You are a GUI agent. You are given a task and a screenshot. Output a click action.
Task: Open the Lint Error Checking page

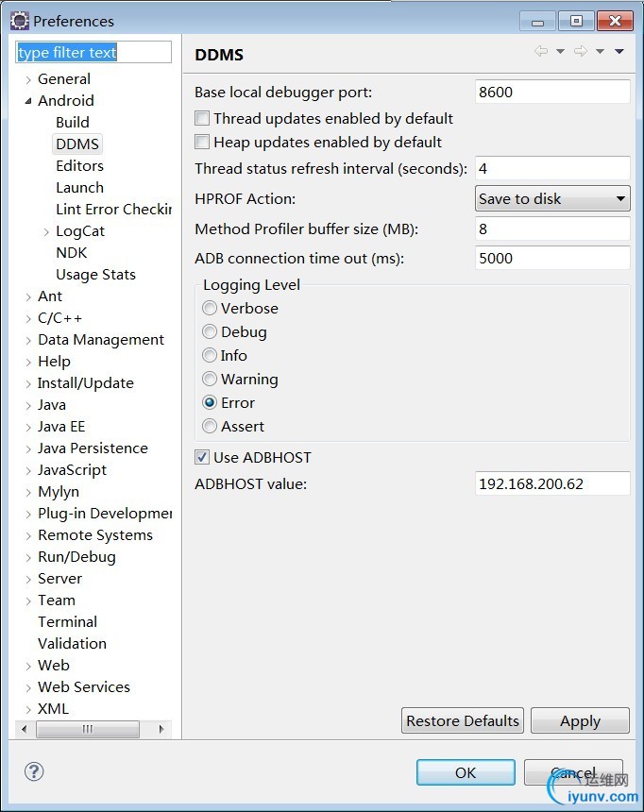point(113,210)
